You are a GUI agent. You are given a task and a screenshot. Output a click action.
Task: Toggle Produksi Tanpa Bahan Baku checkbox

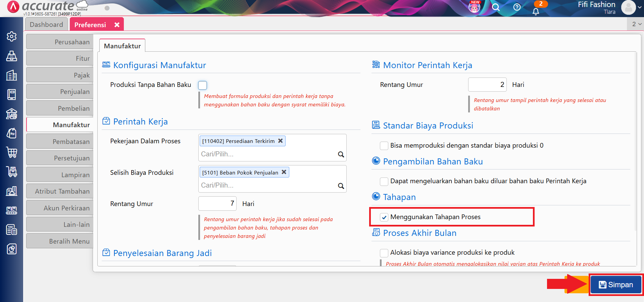point(202,85)
